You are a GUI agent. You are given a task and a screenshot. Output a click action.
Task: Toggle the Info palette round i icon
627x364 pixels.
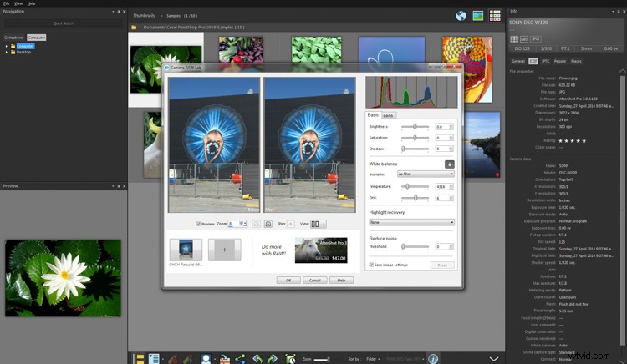pyautogui.click(x=433, y=358)
